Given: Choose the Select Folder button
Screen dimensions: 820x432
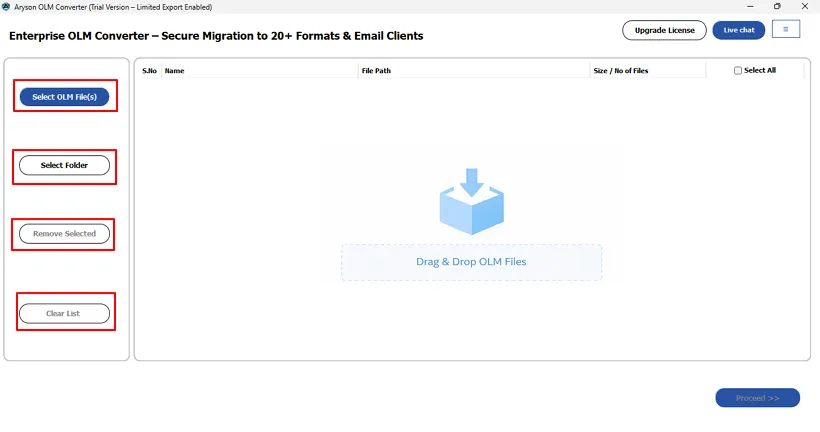Looking at the screenshot, I should point(64,165).
